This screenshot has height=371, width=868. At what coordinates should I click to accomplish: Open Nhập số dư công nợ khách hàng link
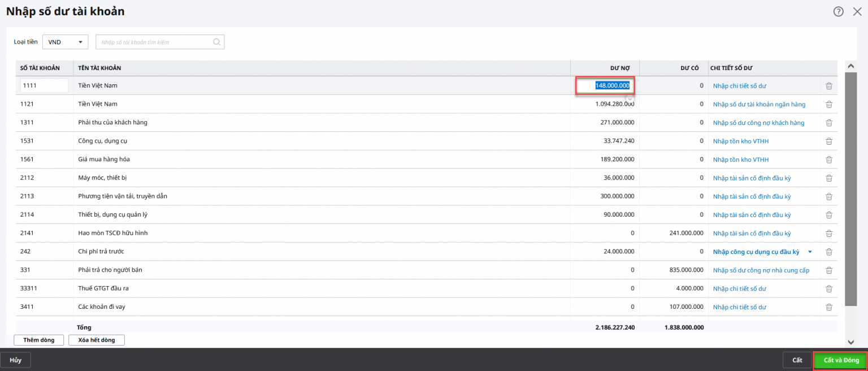[758, 123]
